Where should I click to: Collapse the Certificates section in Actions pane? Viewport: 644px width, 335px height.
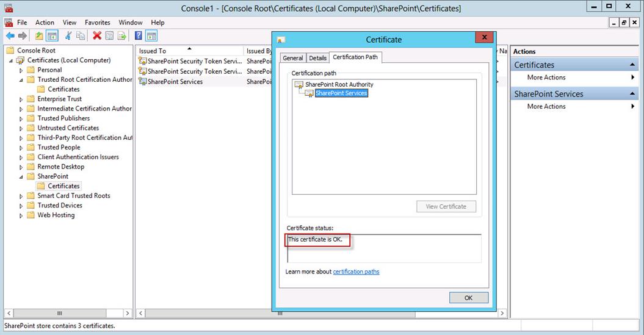[x=632, y=65]
